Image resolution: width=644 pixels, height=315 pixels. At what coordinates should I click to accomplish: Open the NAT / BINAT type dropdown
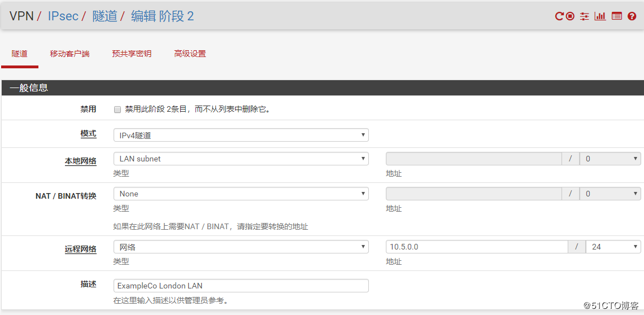pos(241,194)
